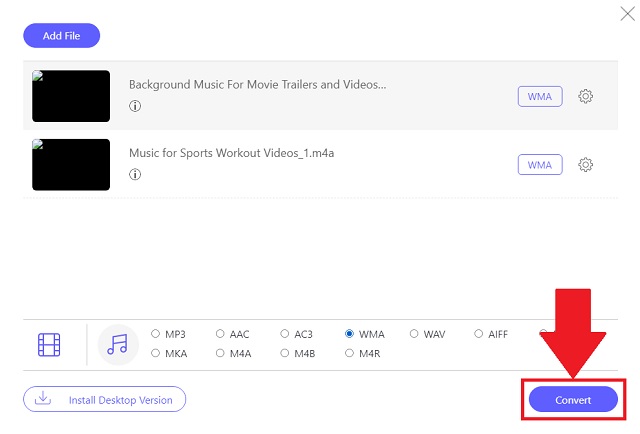Open settings gear for Background Music file
Viewport: 640px width, 434px height.
[585, 96]
